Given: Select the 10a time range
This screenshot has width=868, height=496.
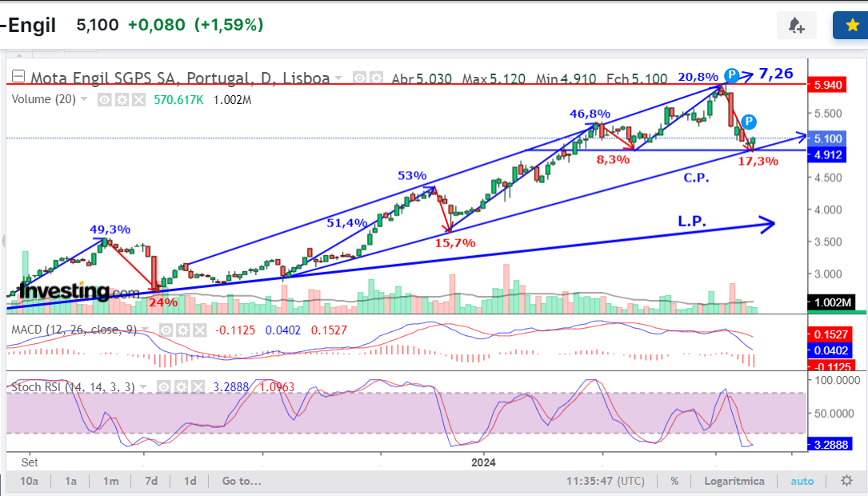Looking at the screenshot, I should (30, 481).
